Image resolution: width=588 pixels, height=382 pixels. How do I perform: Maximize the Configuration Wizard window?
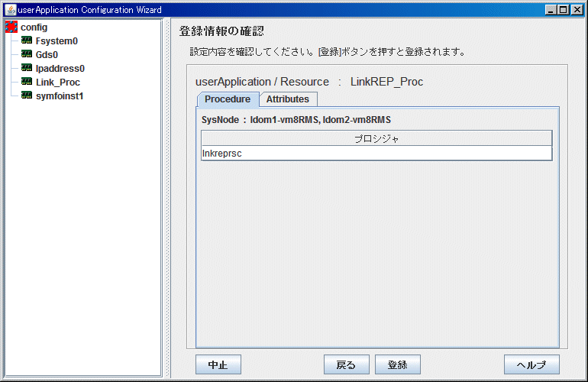pos(564,10)
